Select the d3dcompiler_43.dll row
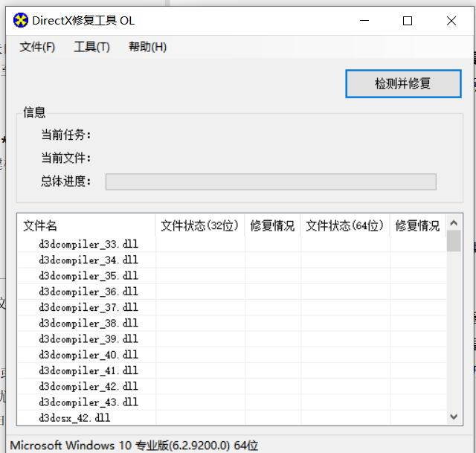Viewport: 476px width, 453px height. coord(231,402)
